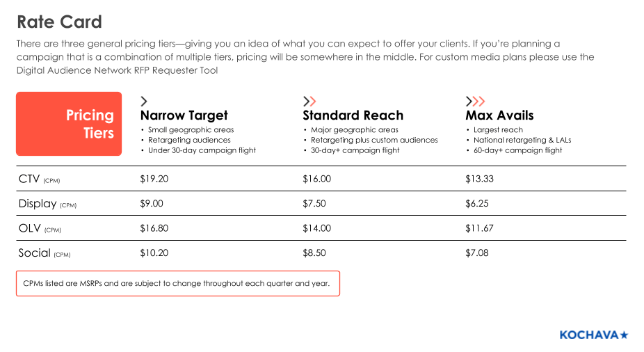Click the single chevron icon above Narrow Target
The image size is (644, 352).
(144, 101)
